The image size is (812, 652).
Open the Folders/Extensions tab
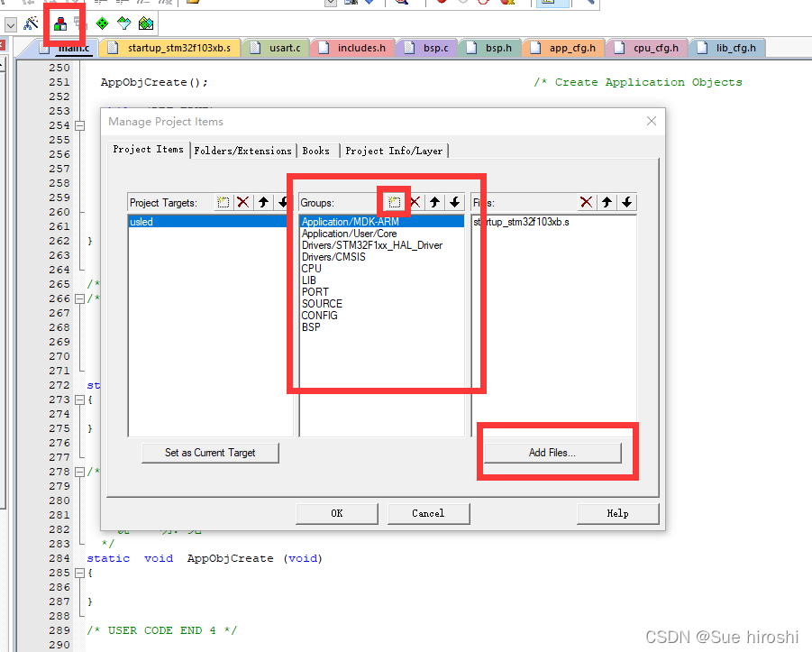[x=242, y=151]
